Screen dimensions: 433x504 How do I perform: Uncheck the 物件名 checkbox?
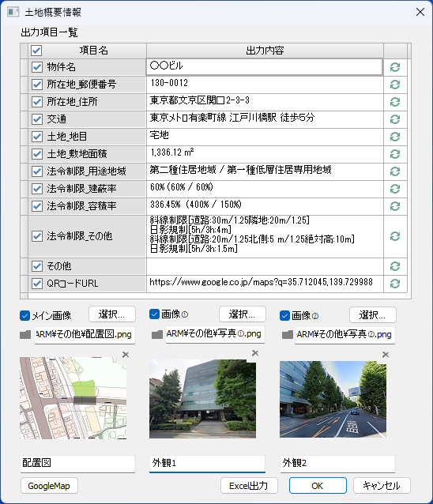point(37,67)
